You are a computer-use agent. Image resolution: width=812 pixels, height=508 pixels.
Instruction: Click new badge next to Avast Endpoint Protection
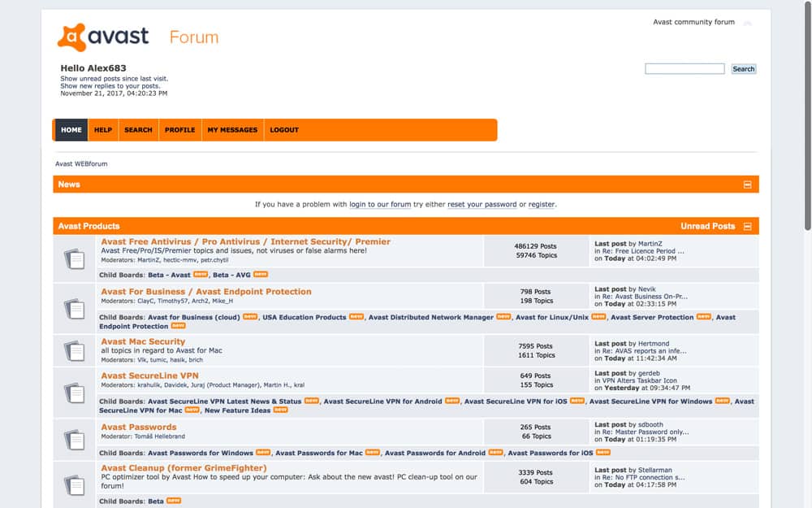point(178,326)
